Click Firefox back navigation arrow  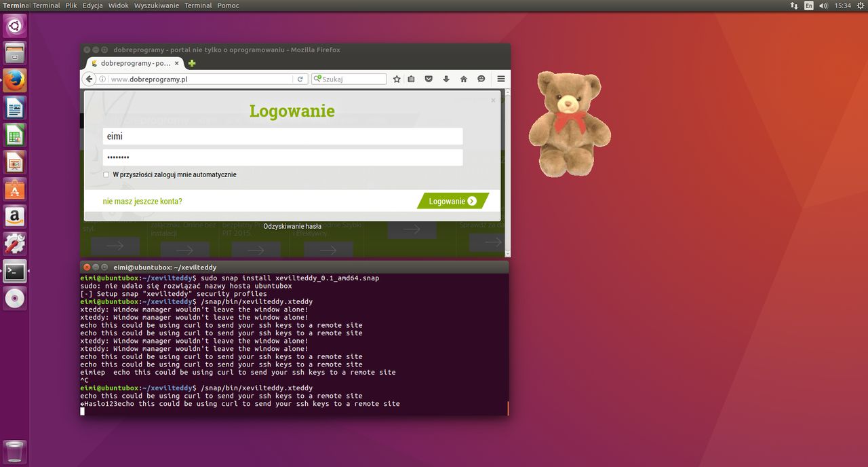point(89,79)
